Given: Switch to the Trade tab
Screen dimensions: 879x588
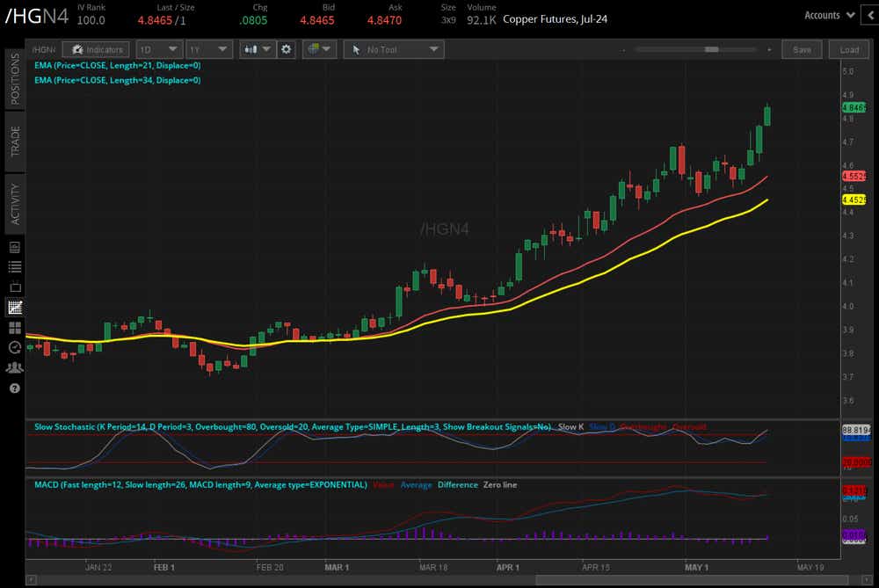Looking at the screenshot, I should pyautogui.click(x=15, y=141).
